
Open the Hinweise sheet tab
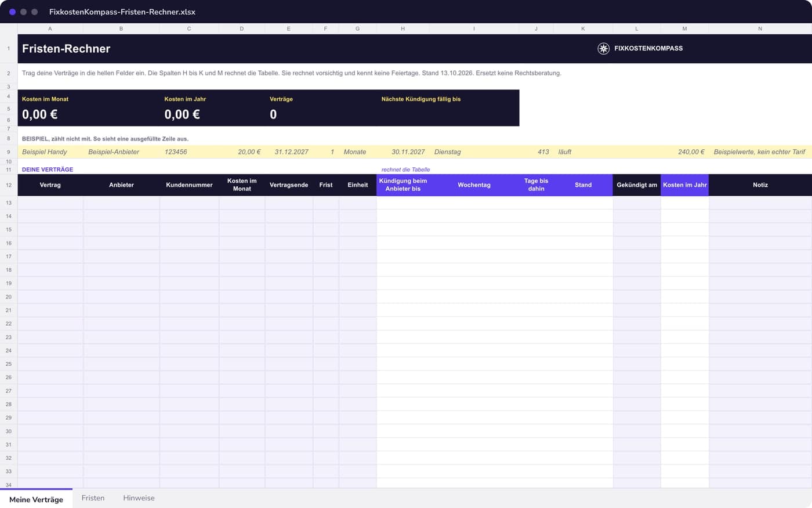click(x=139, y=498)
